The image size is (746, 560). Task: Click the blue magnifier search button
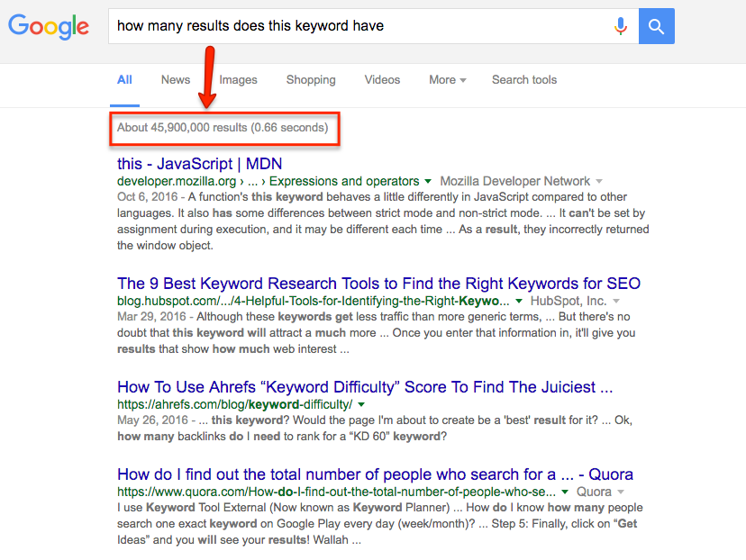[656, 26]
